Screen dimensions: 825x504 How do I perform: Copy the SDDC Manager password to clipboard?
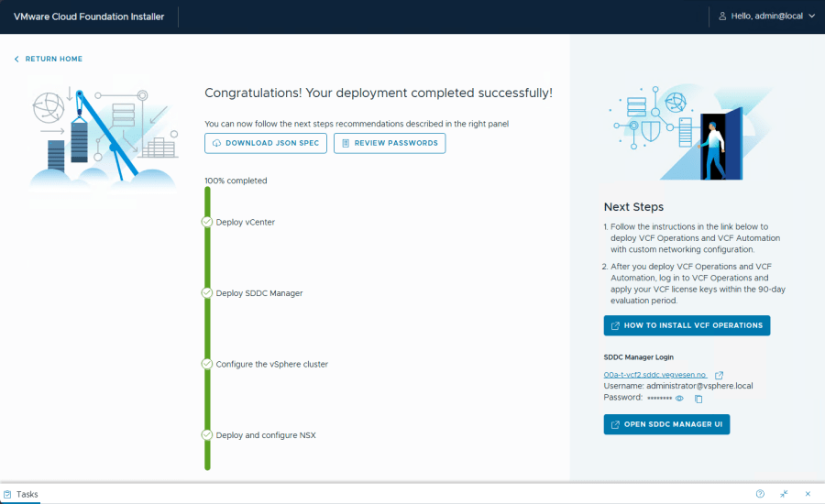click(698, 399)
